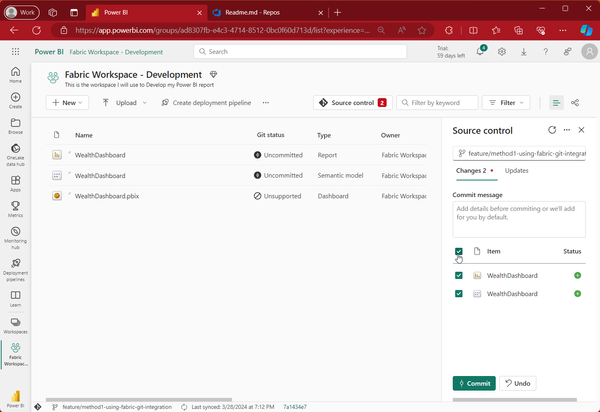600x412 pixels.
Task: Click the Source control panel horizontal scrollbar
Action: coord(514,399)
